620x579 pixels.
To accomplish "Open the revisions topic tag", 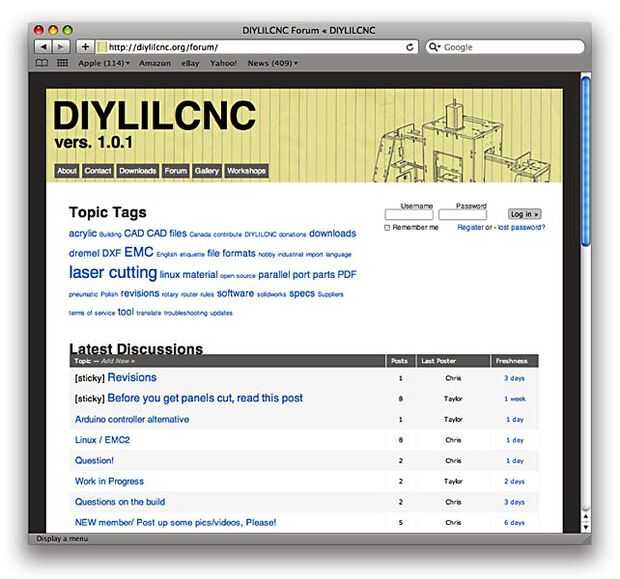I will tap(140, 293).
